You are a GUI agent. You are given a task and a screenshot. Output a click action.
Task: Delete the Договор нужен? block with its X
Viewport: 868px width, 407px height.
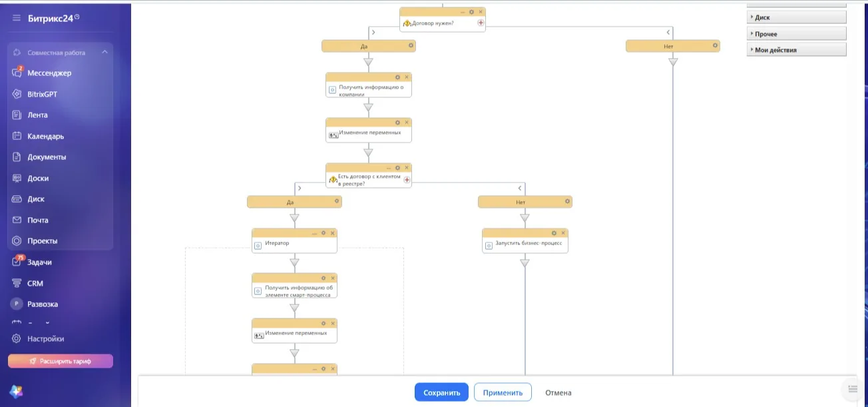[481, 12]
